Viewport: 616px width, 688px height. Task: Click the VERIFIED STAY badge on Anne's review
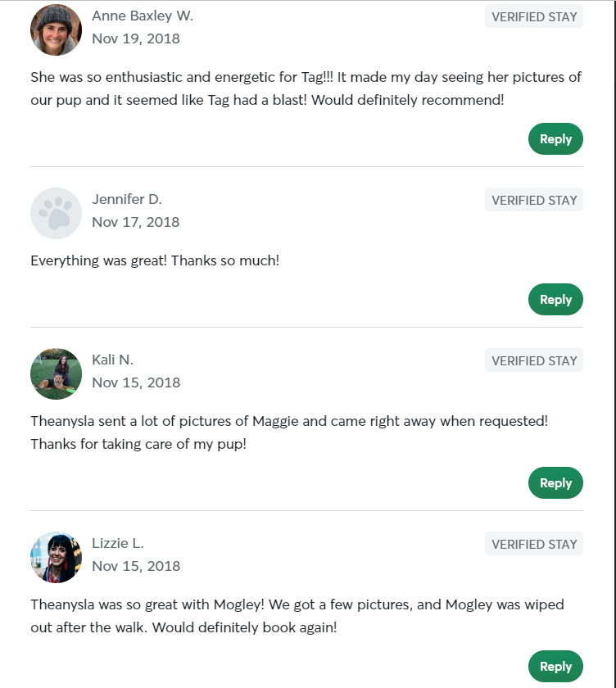[533, 16]
